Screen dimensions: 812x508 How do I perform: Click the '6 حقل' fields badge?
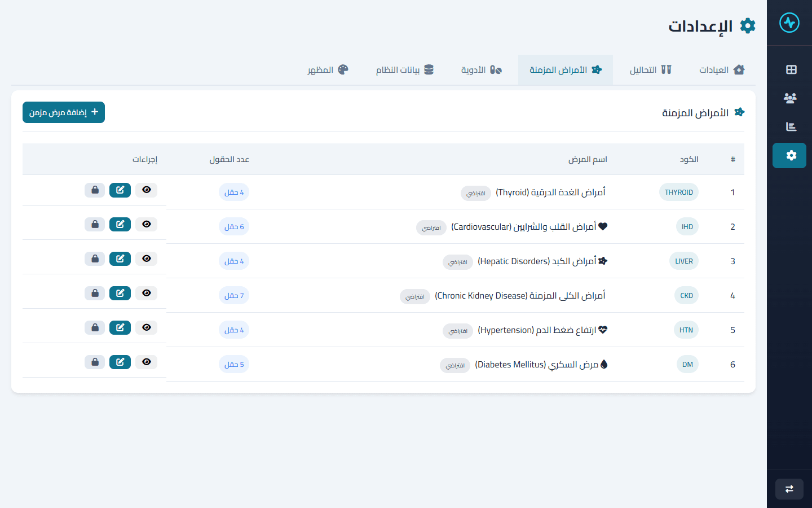[234, 227]
